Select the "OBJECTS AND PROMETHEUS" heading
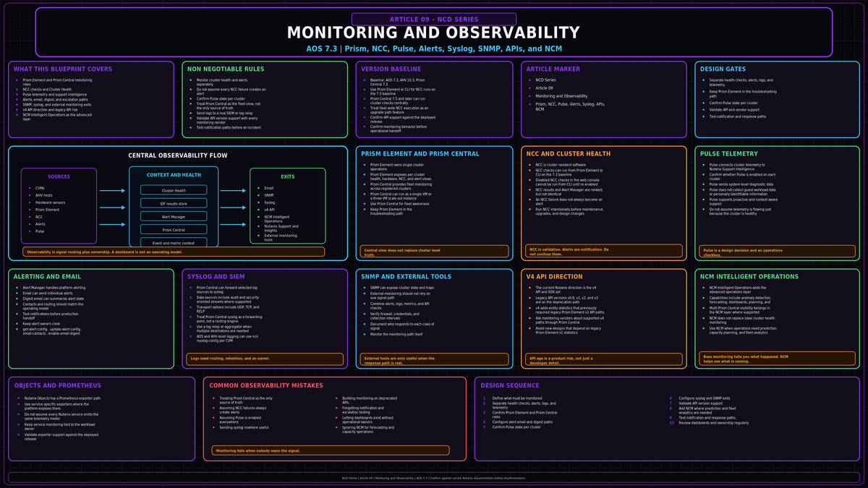The width and height of the screenshot is (868, 488). click(x=58, y=385)
